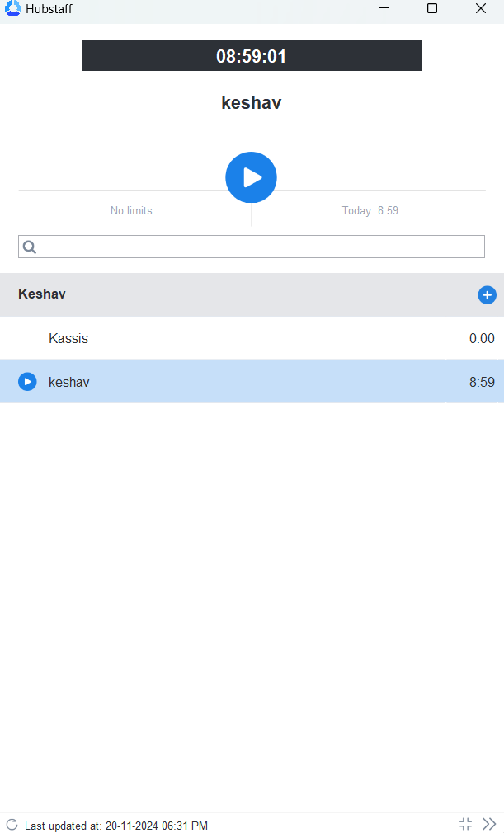
Task: Select the highlighted keshav project row
Action: 252,381
